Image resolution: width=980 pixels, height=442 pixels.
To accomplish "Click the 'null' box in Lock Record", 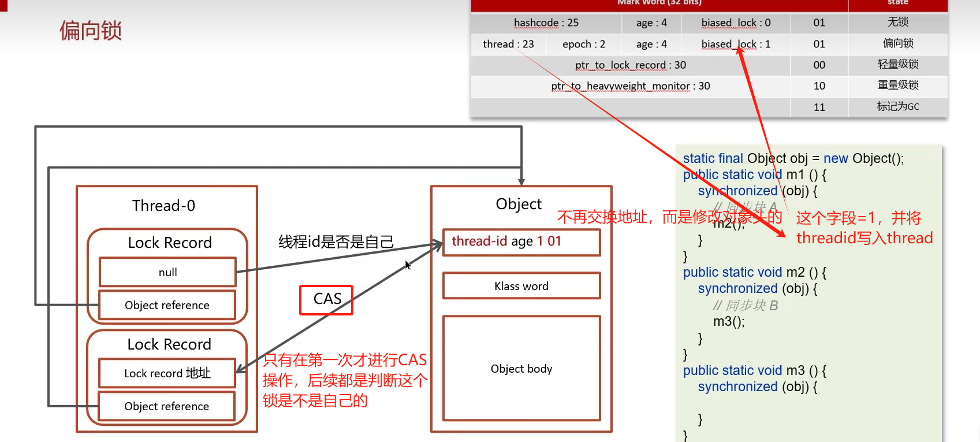I will coord(167,272).
